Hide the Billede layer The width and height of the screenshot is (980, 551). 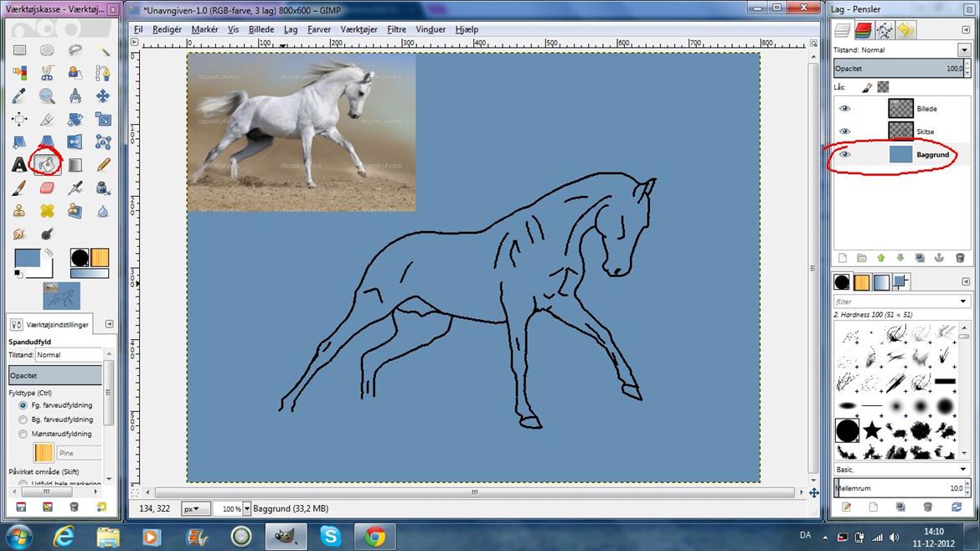click(x=844, y=109)
